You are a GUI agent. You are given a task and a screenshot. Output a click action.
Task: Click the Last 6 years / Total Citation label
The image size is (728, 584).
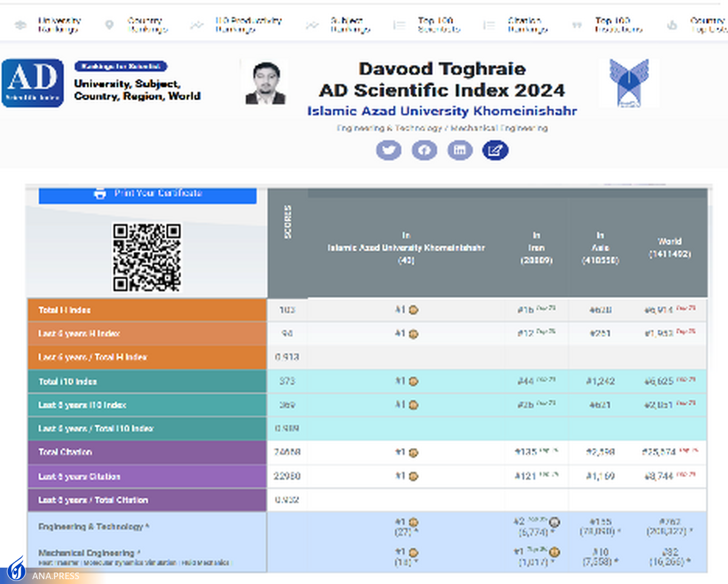tap(93, 500)
